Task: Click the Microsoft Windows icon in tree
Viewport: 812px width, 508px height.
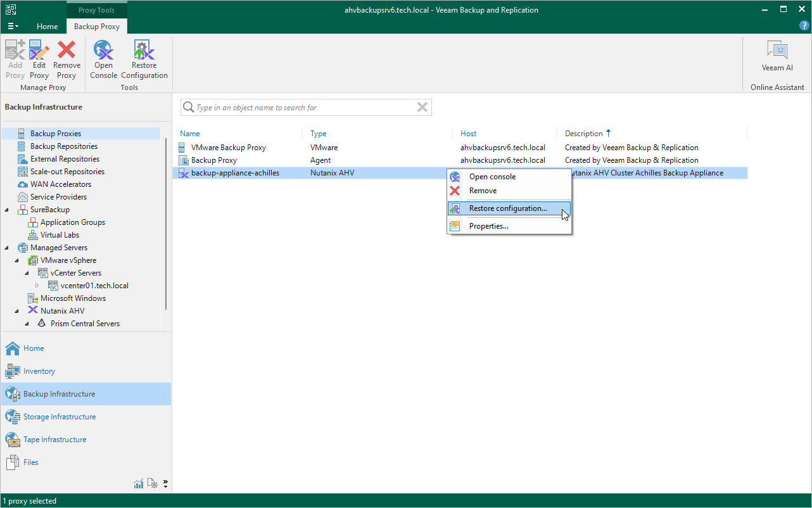Action: (x=33, y=298)
